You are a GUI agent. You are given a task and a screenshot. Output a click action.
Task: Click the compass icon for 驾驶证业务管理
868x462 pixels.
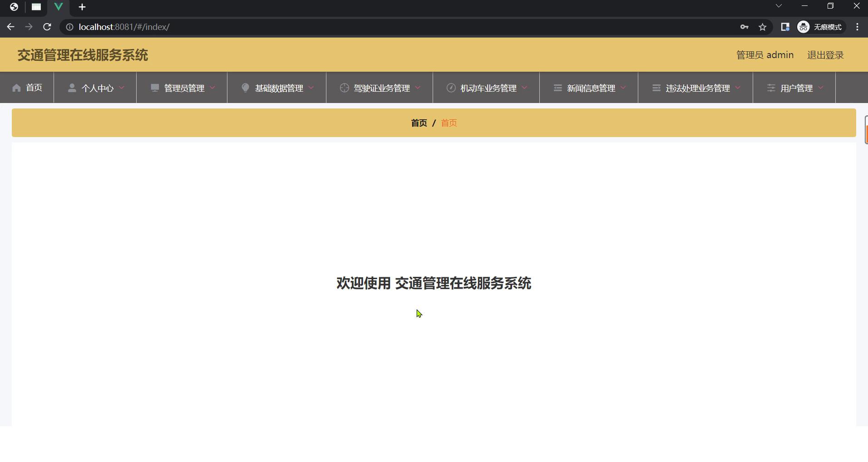coord(344,88)
